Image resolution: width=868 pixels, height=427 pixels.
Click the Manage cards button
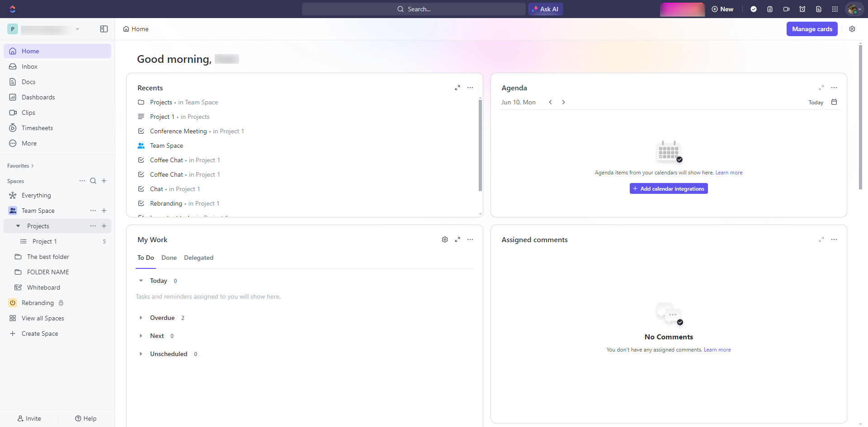point(812,29)
